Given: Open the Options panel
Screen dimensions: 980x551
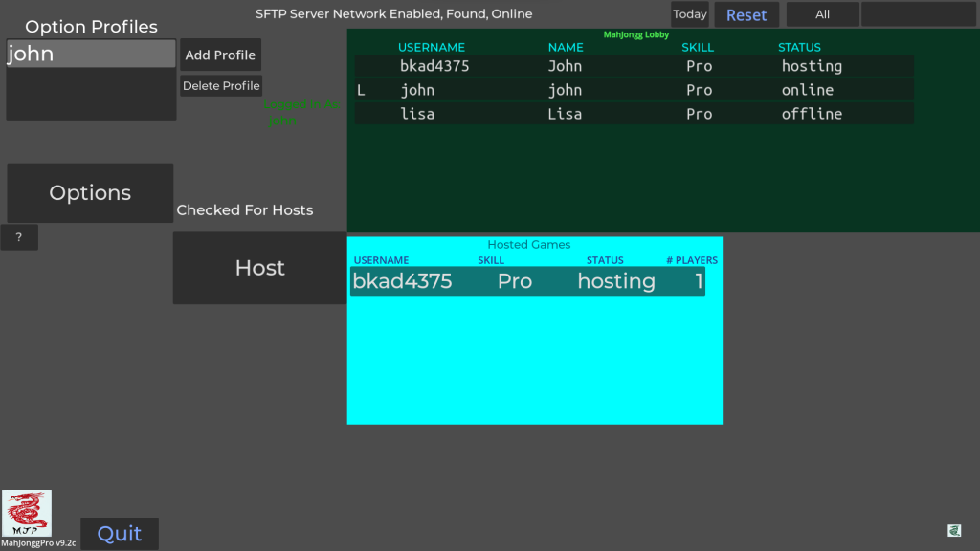Looking at the screenshot, I should [x=90, y=193].
